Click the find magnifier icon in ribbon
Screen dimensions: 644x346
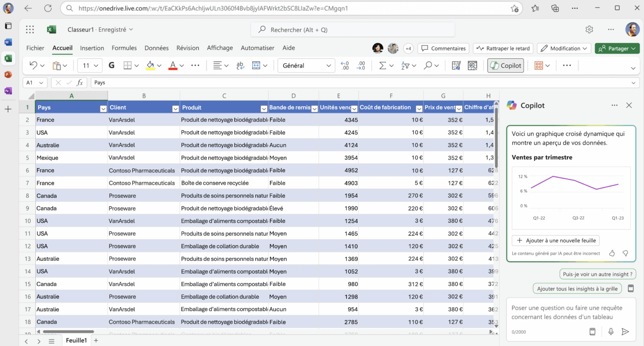[428, 65]
